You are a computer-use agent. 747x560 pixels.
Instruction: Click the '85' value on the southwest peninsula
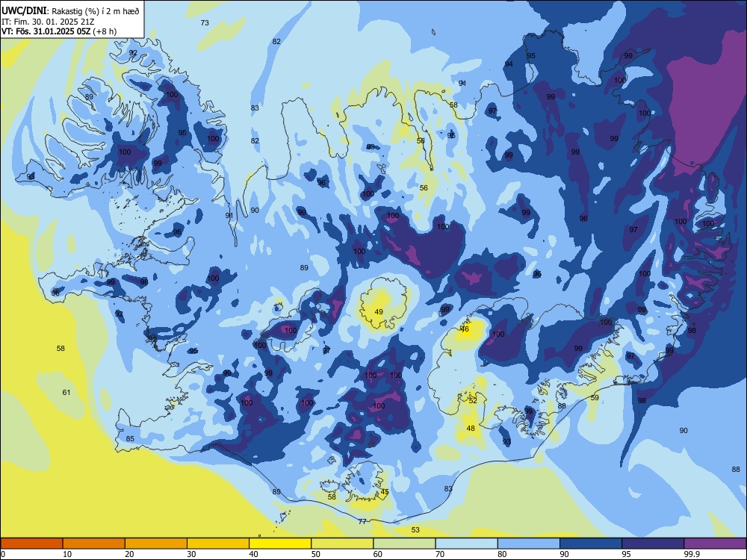130,438
